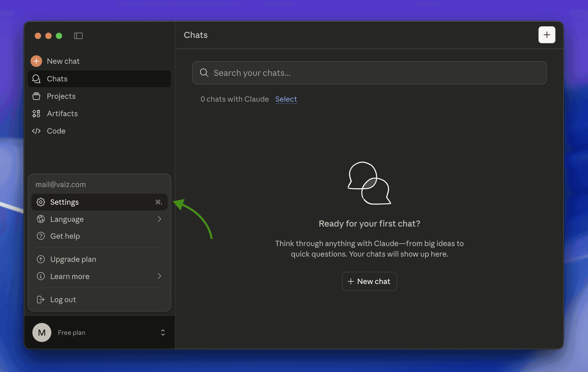Click the plus button in the top right

pyautogui.click(x=547, y=35)
